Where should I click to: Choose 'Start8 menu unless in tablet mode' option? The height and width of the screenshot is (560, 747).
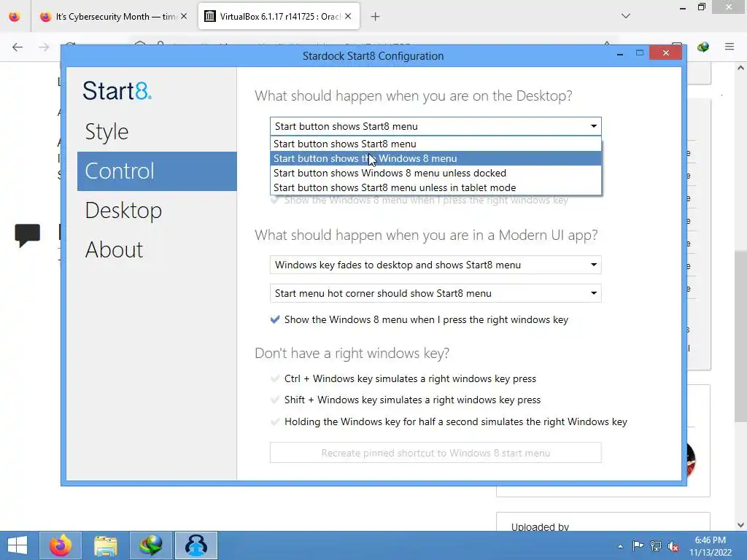436,187
